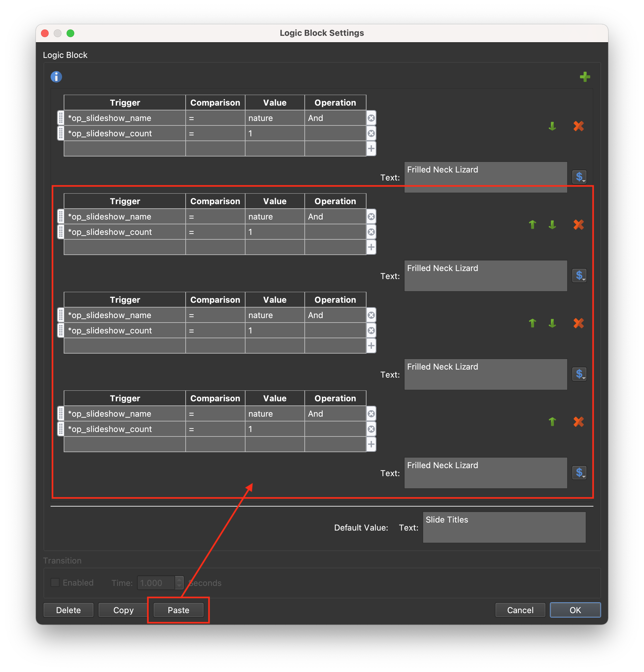Image resolution: width=644 pixels, height=672 pixels.
Task: Add a trigger row to second block
Action: tap(371, 247)
